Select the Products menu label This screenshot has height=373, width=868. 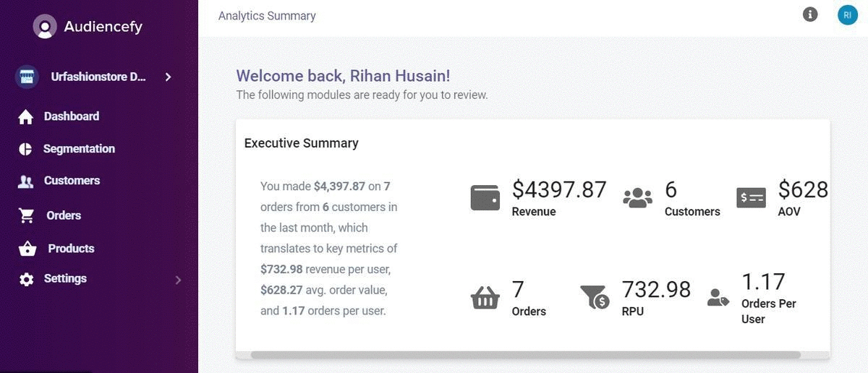71,249
